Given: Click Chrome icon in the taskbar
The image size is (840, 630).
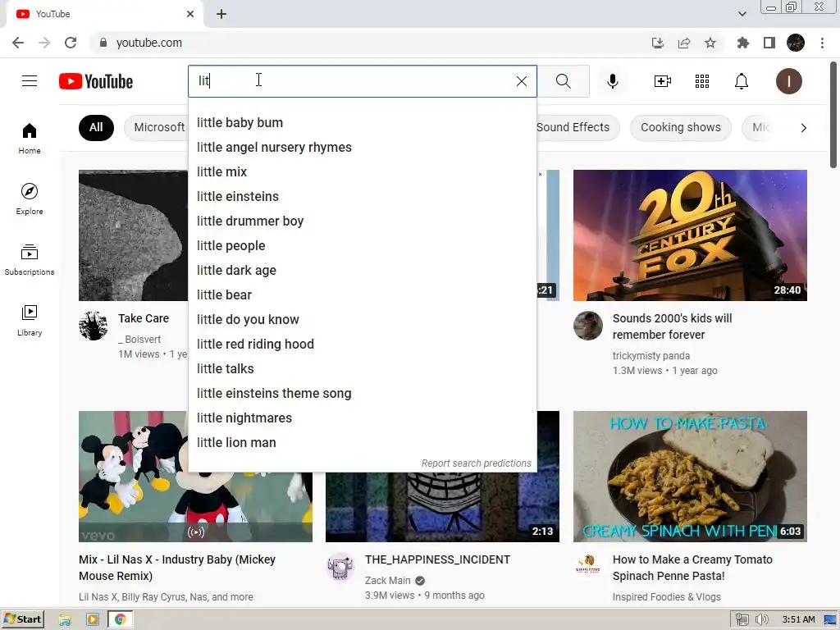Looking at the screenshot, I should (x=120, y=619).
